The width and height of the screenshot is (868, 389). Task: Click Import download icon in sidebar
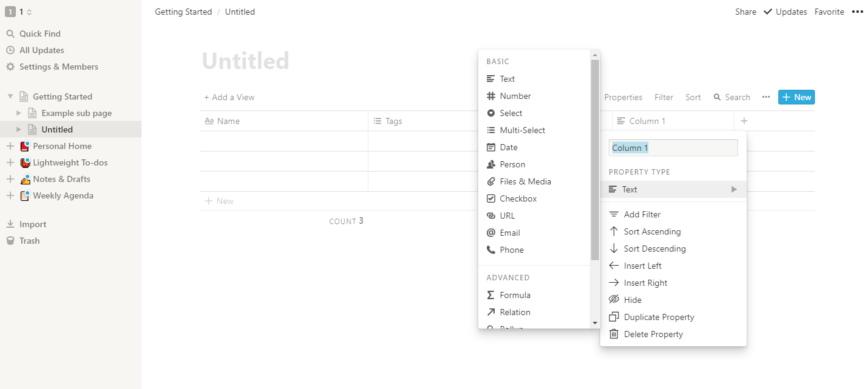[x=10, y=224]
